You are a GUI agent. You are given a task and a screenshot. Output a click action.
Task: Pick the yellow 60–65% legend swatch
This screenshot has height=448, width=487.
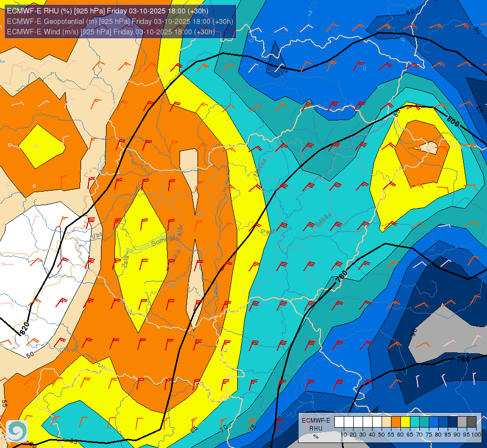tap(405, 422)
